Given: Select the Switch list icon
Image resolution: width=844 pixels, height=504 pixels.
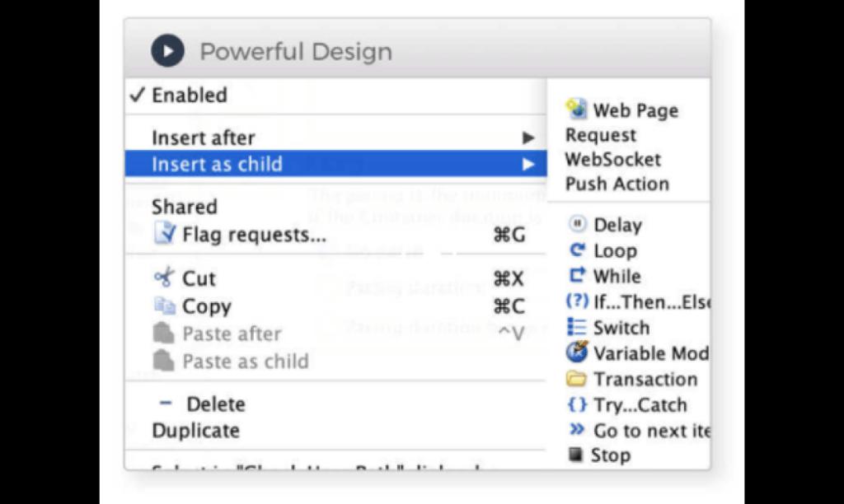Looking at the screenshot, I should coord(577,328).
